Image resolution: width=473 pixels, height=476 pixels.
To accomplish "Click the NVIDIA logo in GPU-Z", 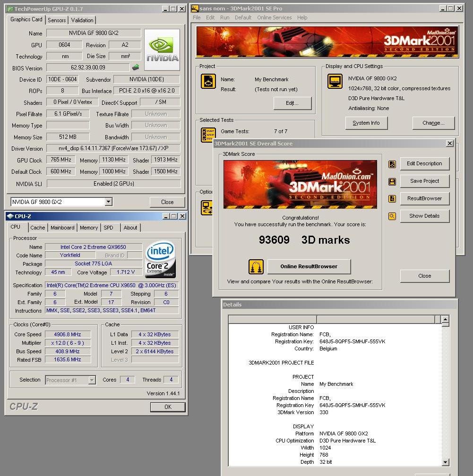I will [162, 50].
